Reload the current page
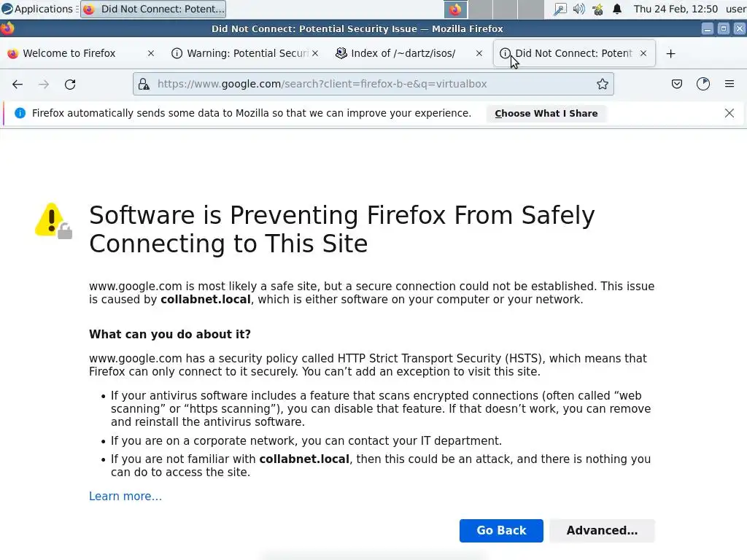This screenshot has width=747, height=560. [x=70, y=84]
